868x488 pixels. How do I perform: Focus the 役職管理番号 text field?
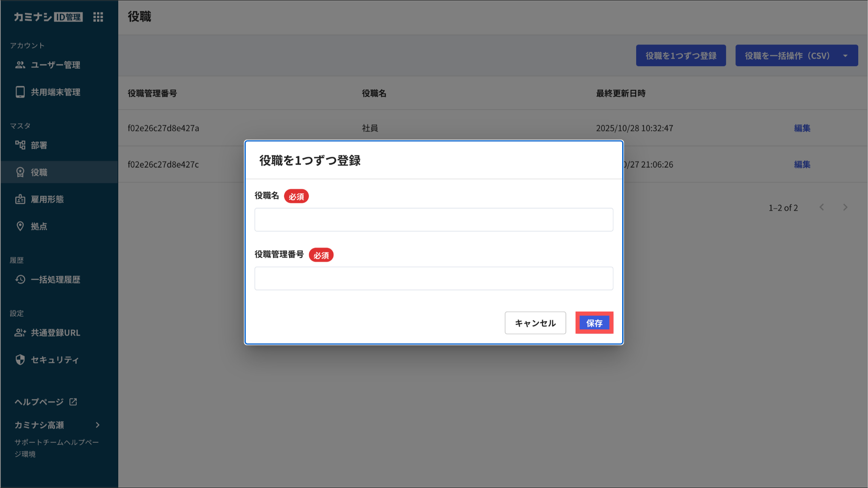(434, 279)
